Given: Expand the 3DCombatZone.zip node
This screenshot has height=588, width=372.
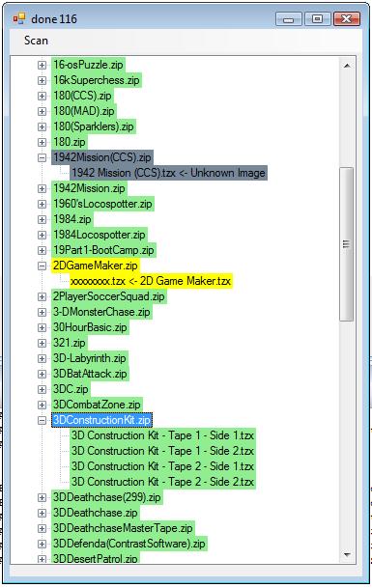Looking at the screenshot, I should point(42,405).
